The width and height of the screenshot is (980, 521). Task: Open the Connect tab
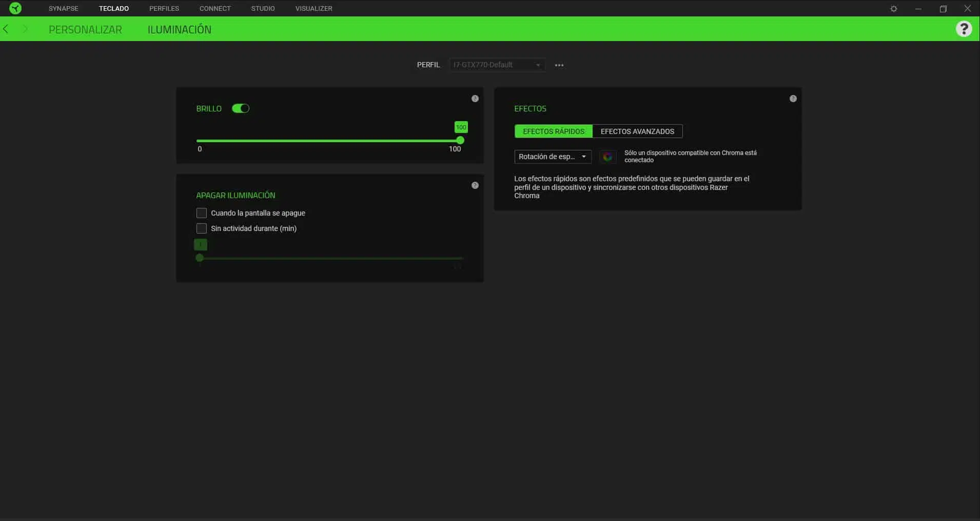point(215,8)
